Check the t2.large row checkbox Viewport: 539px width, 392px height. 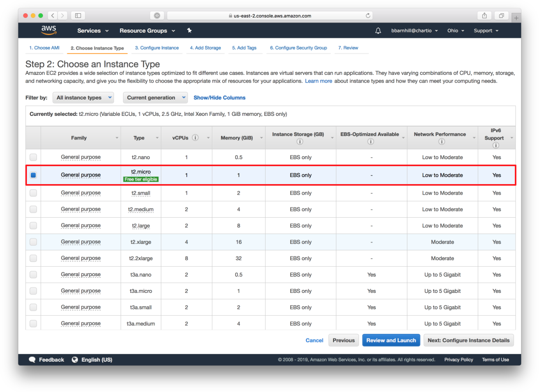33,225
